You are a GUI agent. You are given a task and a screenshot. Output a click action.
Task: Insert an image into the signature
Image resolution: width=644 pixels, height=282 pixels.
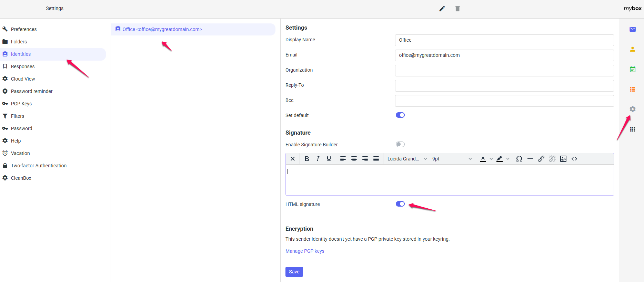(x=563, y=159)
